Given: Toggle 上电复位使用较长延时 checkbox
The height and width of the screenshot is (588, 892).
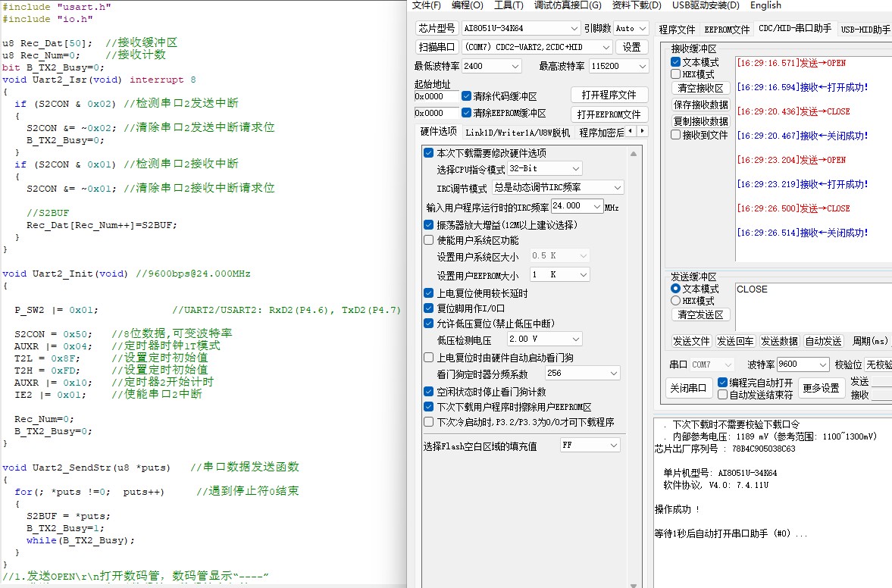Looking at the screenshot, I should [428, 293].
